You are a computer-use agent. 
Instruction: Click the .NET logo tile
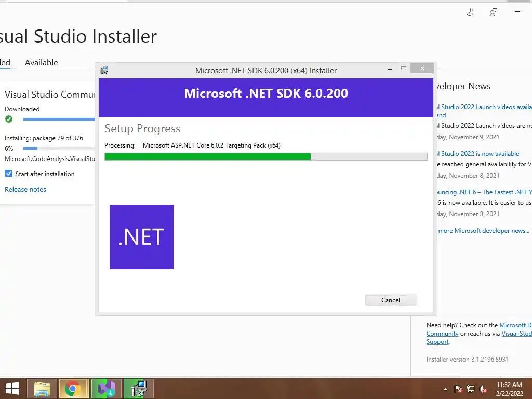click(x=142, y=237)
